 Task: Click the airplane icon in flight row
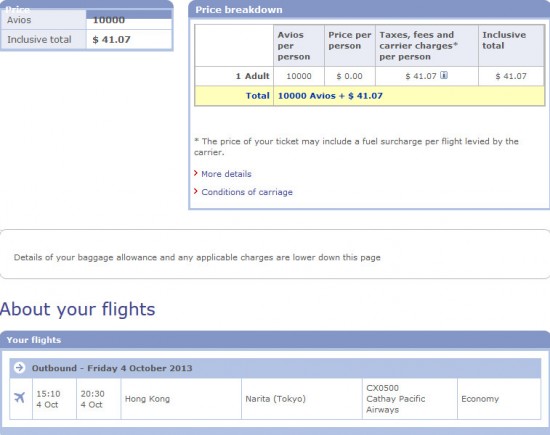click(x=20, y=398)
